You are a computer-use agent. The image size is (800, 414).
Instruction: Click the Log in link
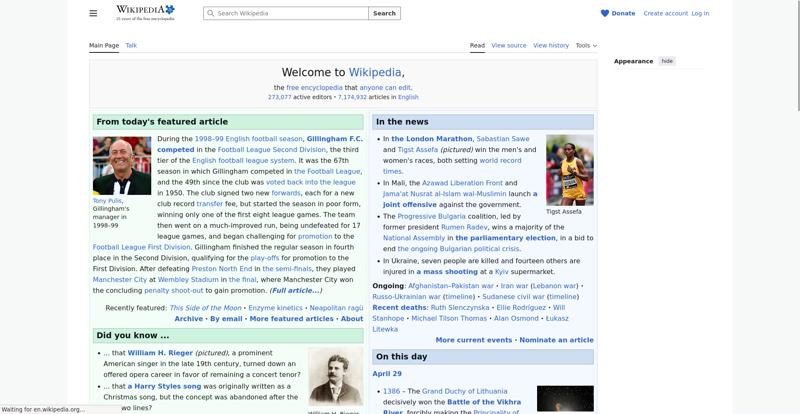coord(700,13)
